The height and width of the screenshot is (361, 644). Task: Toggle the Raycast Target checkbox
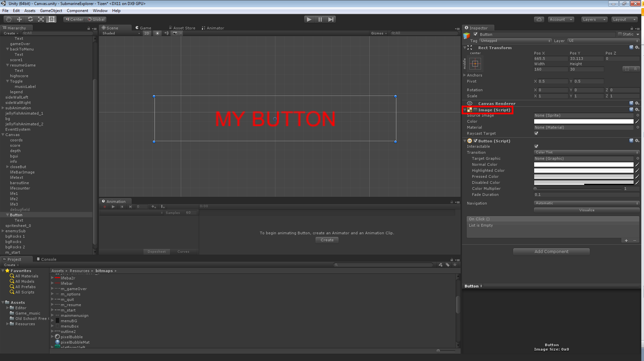[x=536, y=133]
